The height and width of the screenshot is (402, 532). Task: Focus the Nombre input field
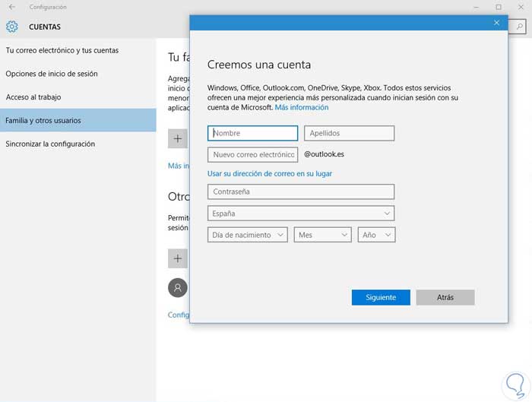click(x=253, y=133)
